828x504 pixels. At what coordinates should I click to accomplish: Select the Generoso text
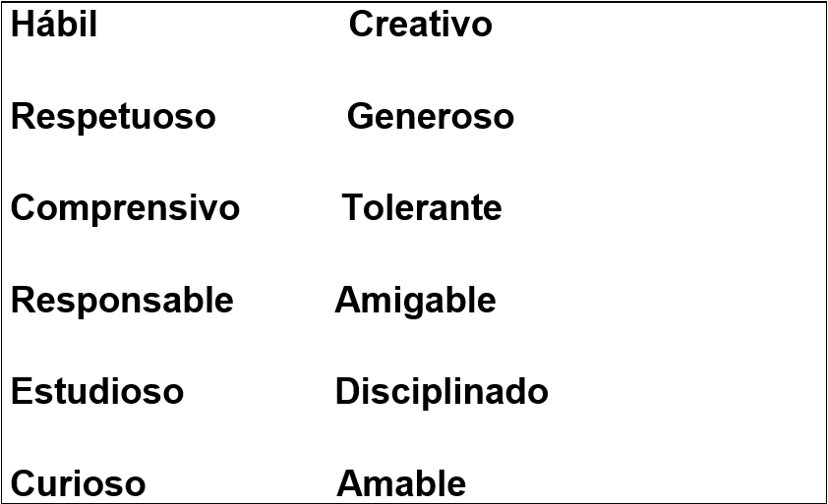tap(431, 116)
